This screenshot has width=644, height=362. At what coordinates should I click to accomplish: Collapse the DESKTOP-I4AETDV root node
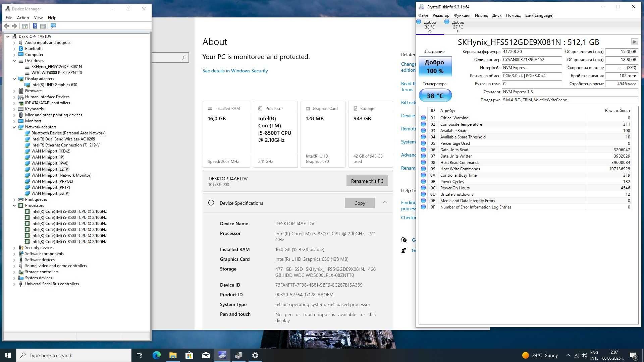(8, 37)
